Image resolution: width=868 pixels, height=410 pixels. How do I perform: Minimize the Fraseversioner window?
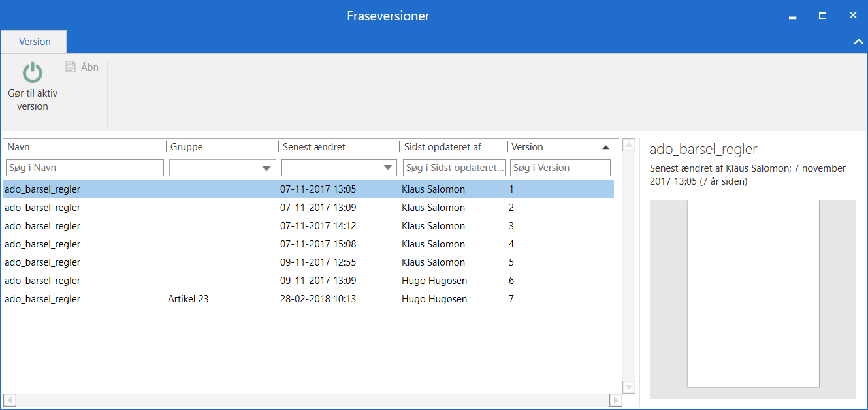click(x=793, y=16)
